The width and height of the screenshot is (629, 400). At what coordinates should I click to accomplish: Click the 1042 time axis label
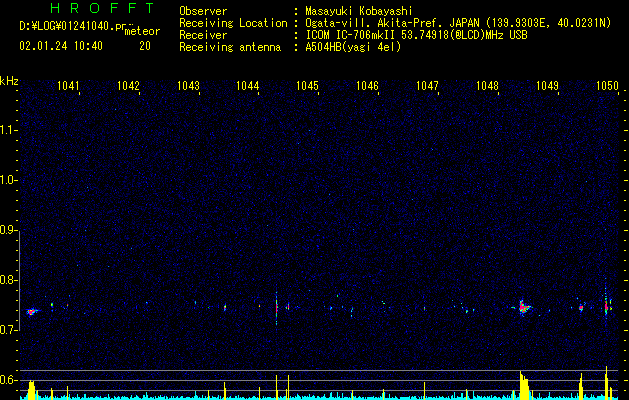(128, 86)
